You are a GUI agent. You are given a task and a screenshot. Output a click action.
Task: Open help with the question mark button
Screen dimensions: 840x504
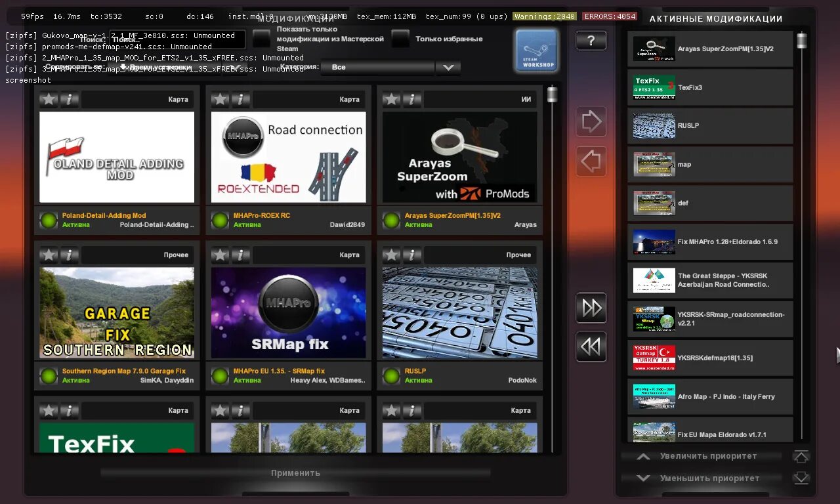click(x=591, y=41)
